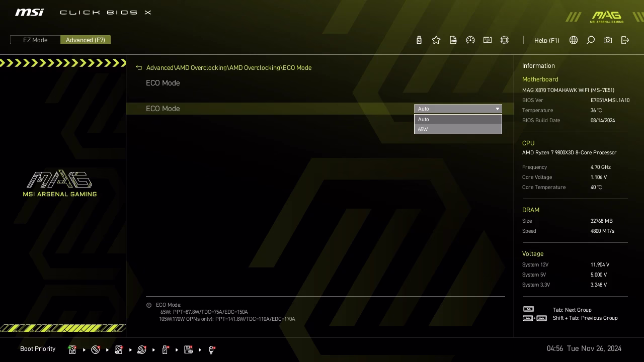This screenshot has height=362, width=644.
Task: Switch to Advanced (F7) mode
Action: click(x=86, y=40)
